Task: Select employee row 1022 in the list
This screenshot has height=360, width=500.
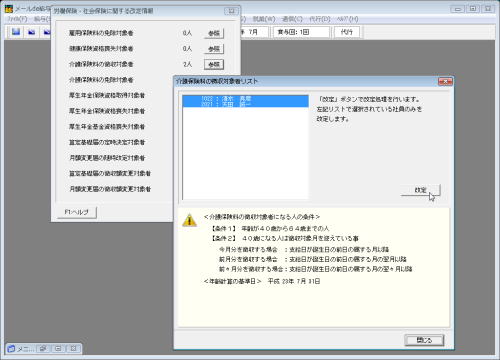Action: (x=245, y=98)
